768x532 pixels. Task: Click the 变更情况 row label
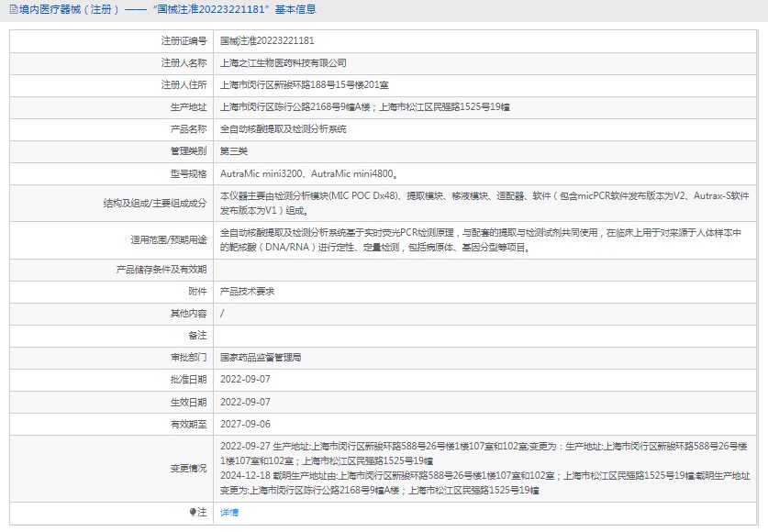tap(188, 468)
